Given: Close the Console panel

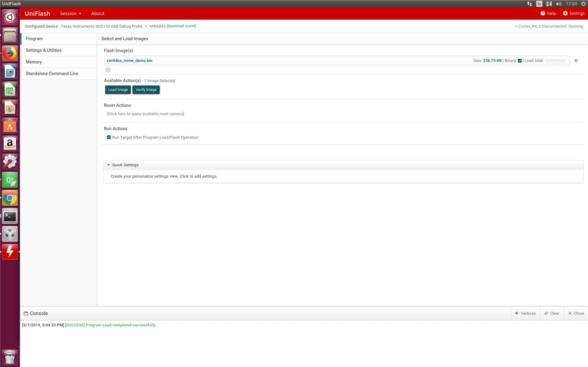Looking at the screenshot, I should [576, 313].
